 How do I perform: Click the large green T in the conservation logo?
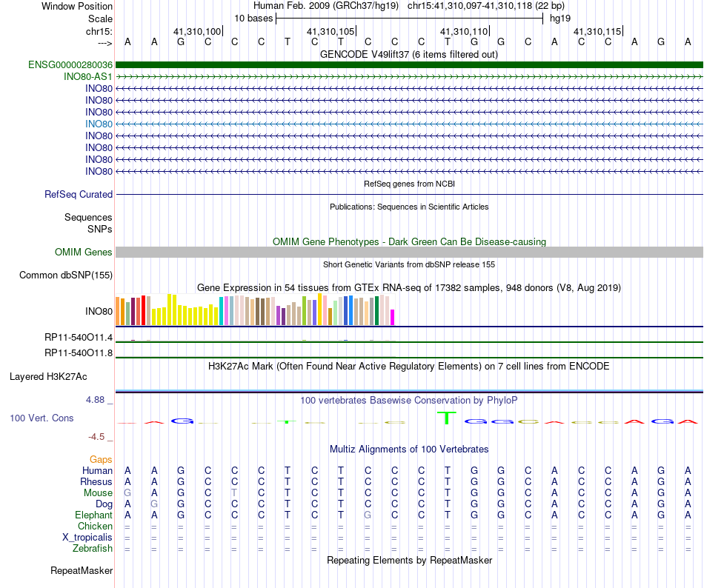tap(447, 418)
